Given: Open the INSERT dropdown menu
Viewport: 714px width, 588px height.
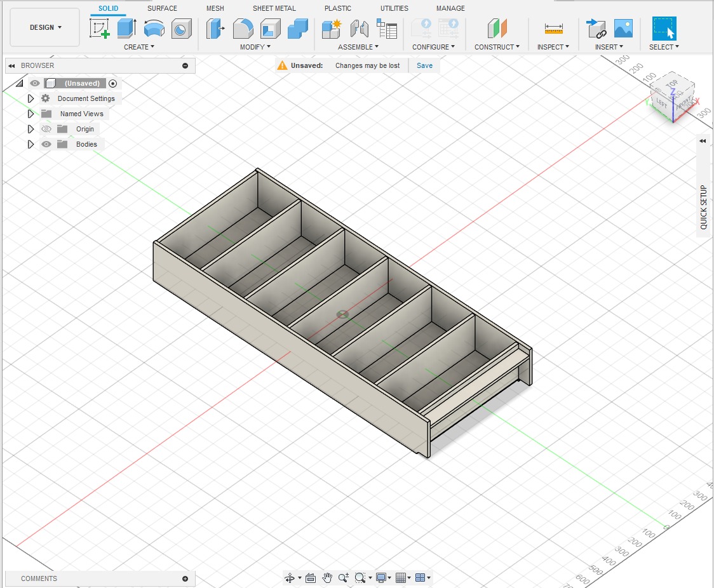Looking at the screenshot, I should 609,47.
